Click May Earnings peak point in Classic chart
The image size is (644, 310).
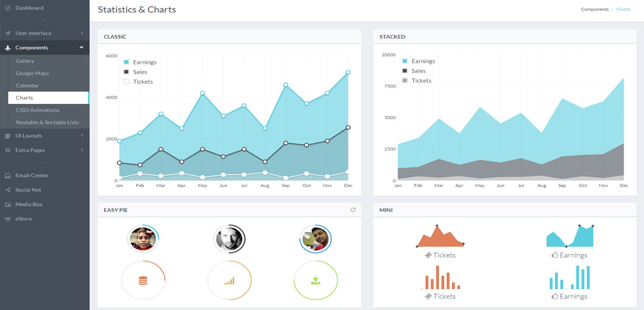[202, 93]
